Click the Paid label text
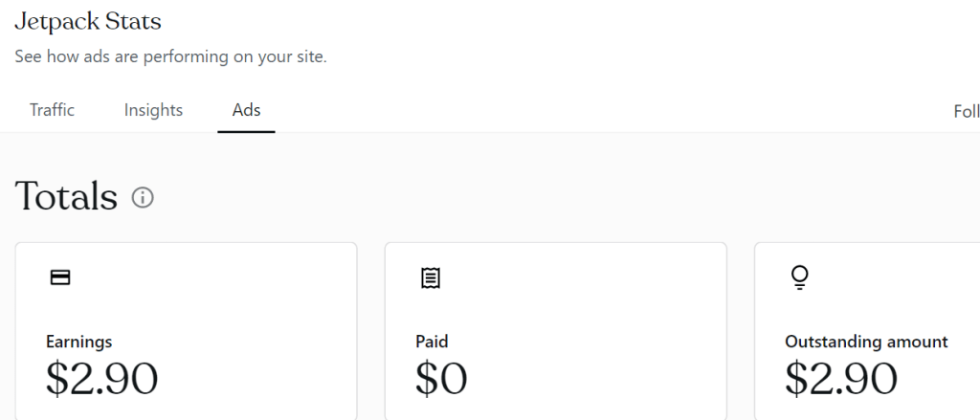This screenshot has height=420, width=980. pyautogui.click(x=432, y=342)
